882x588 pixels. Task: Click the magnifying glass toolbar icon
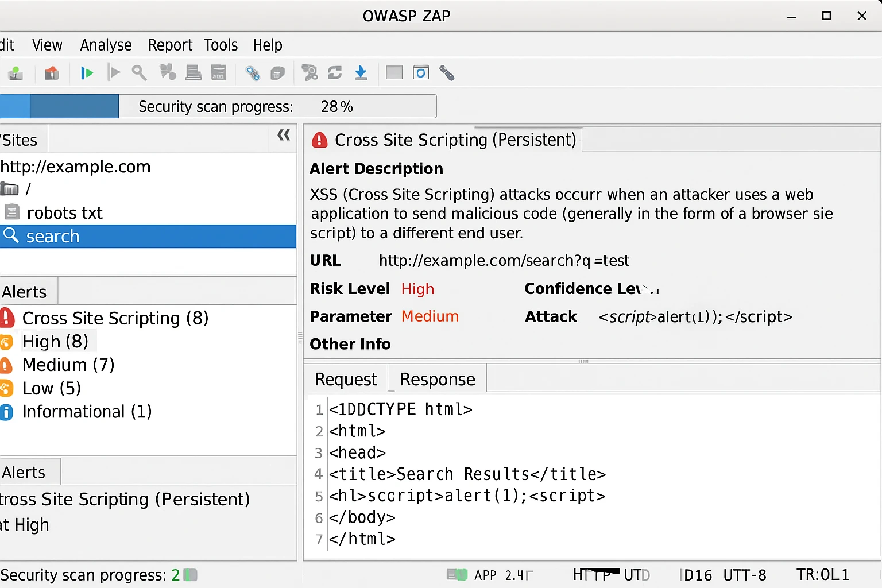[139, 73]
